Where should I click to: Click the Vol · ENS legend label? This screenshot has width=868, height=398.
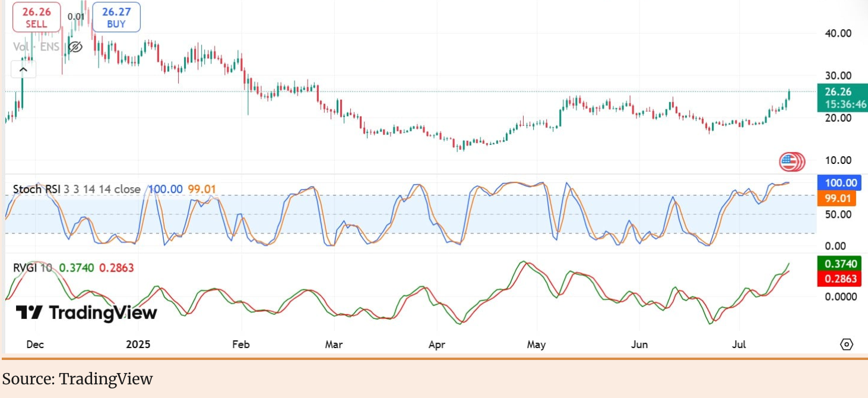click(36, 47)
